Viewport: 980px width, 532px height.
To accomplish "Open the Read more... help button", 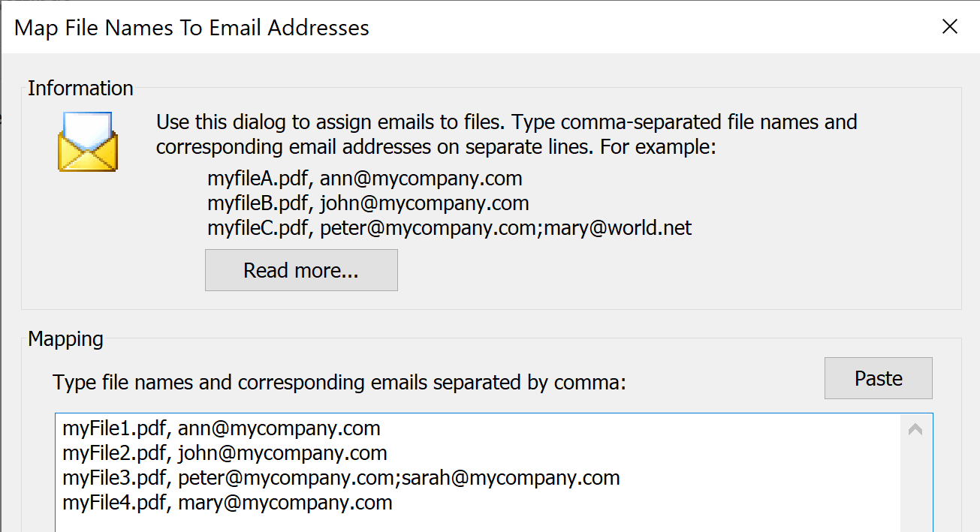I will click(301, 270).
